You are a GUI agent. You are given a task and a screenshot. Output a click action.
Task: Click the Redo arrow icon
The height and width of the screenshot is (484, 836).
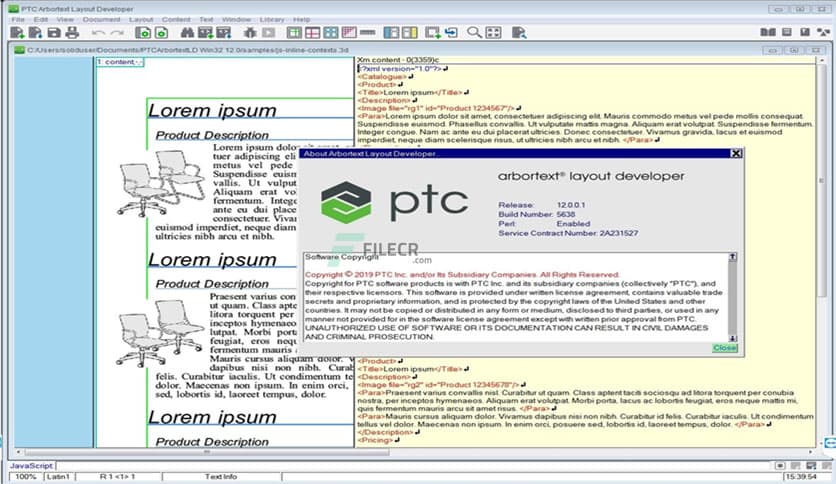[x=117, y=33]
